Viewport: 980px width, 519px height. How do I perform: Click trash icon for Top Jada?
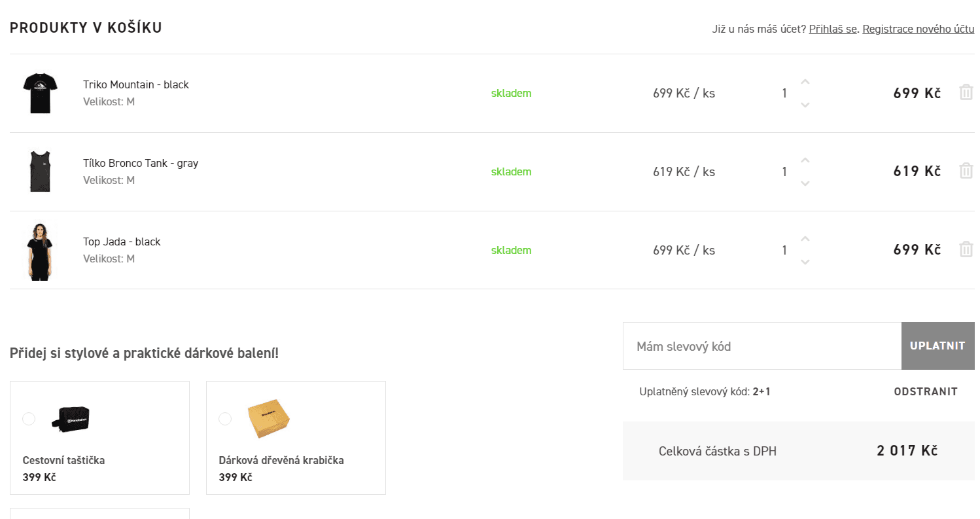click(966, 249)
